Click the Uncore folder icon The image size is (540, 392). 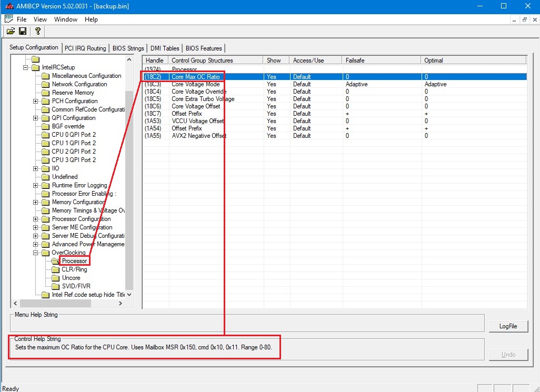[x=55, y=278]
